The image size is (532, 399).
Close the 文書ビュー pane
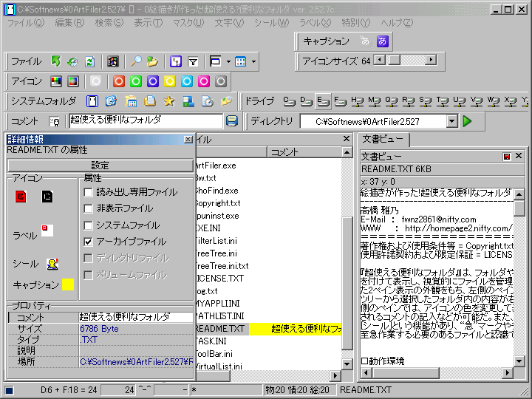point(519,156)
